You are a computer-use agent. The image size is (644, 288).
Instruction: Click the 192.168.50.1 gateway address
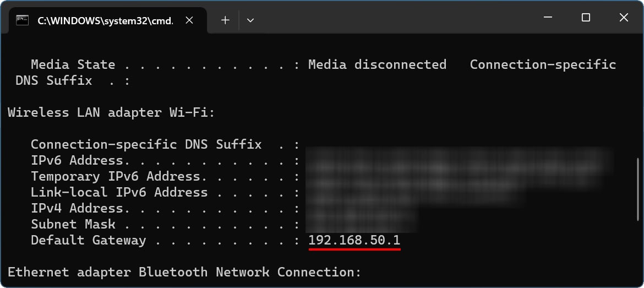click(354, 241)
